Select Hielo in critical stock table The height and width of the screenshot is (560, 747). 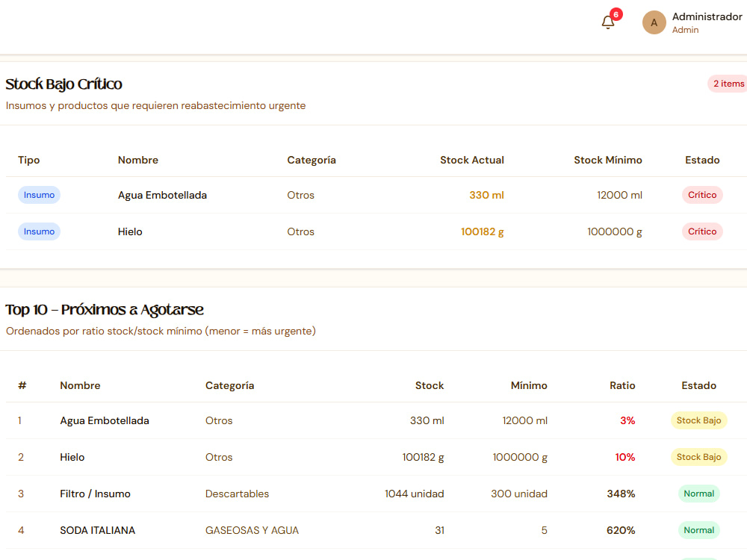pyautogui.click(x=130, y=231)
